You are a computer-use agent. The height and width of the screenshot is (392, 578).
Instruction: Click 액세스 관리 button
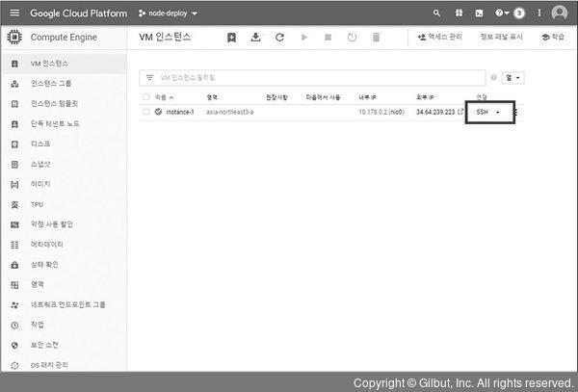(x=439, y=37)
